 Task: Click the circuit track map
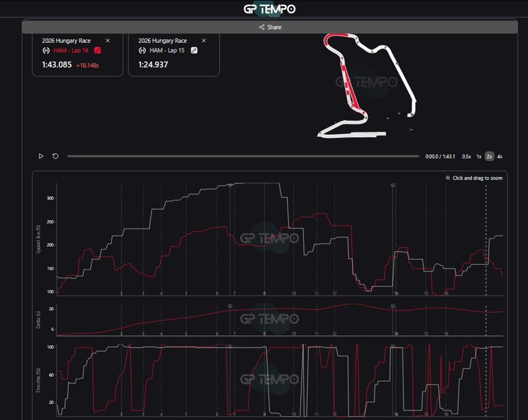pyautogui.click(x=367, y=86)
